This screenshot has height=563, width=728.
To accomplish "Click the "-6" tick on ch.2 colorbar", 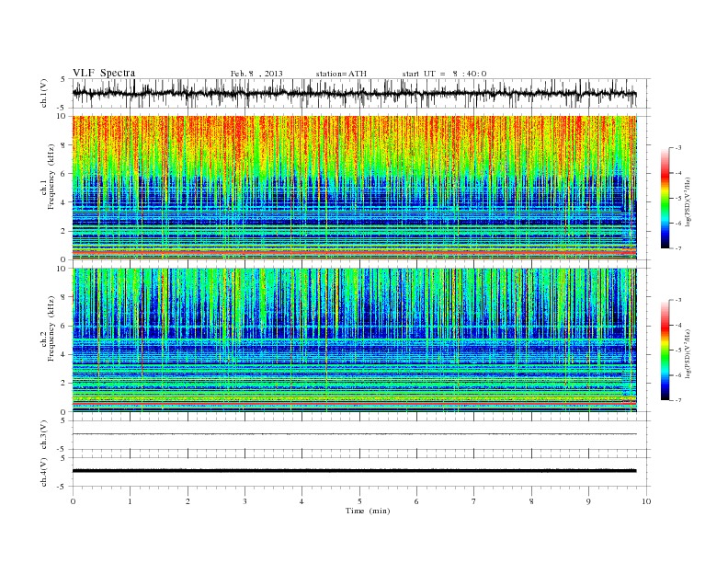I will (x=678, y=375).
